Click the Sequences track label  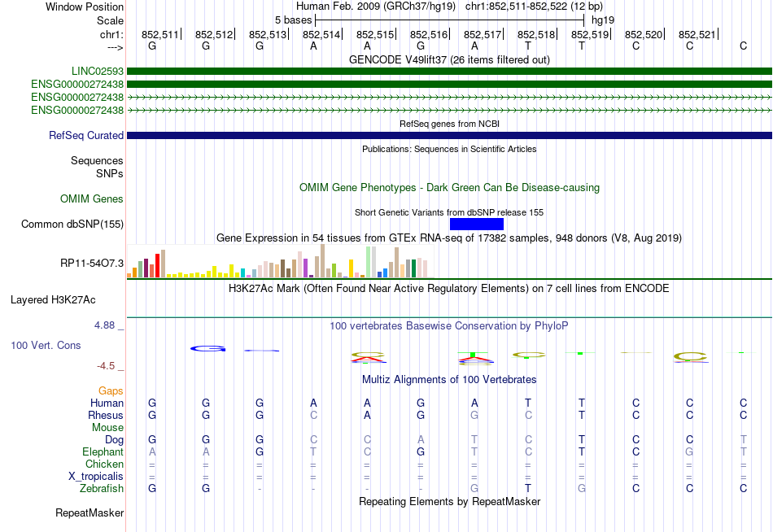pyautogui.click(x=97, y=161)
